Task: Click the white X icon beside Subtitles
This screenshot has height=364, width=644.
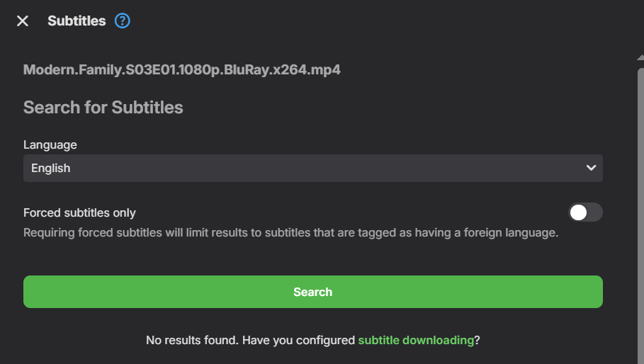Action: [23, 21]
